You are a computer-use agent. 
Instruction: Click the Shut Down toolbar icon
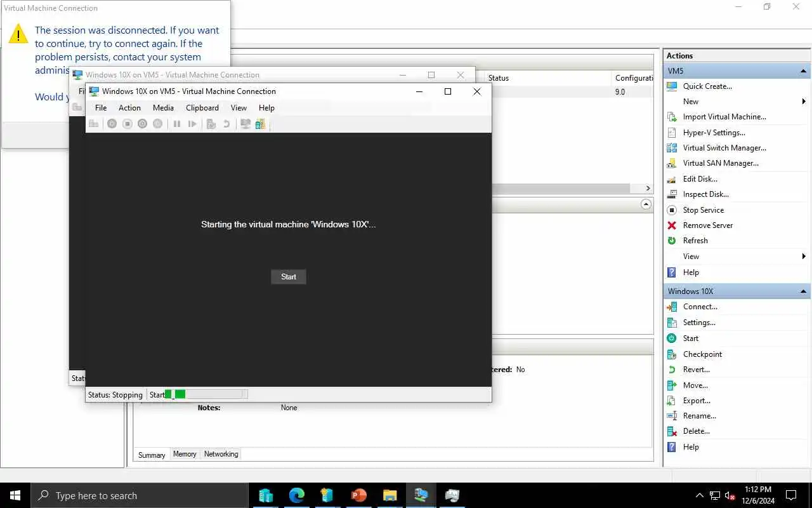coord(142,124)
